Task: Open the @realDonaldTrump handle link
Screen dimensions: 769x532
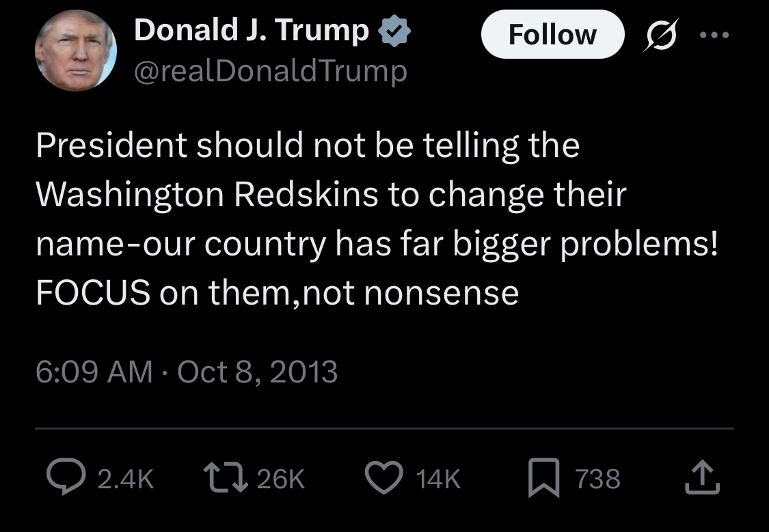Action: pos(270,72)
